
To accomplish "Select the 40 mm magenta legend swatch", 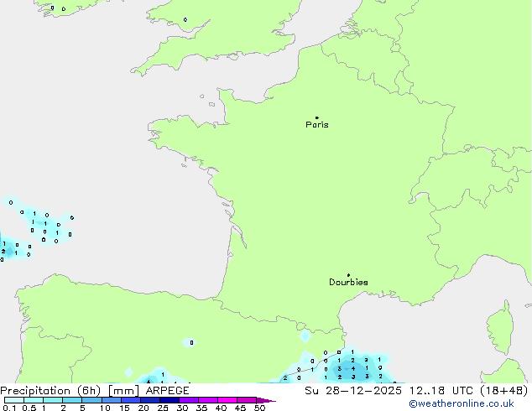I will pyautogui.click(x=227, y=400).
